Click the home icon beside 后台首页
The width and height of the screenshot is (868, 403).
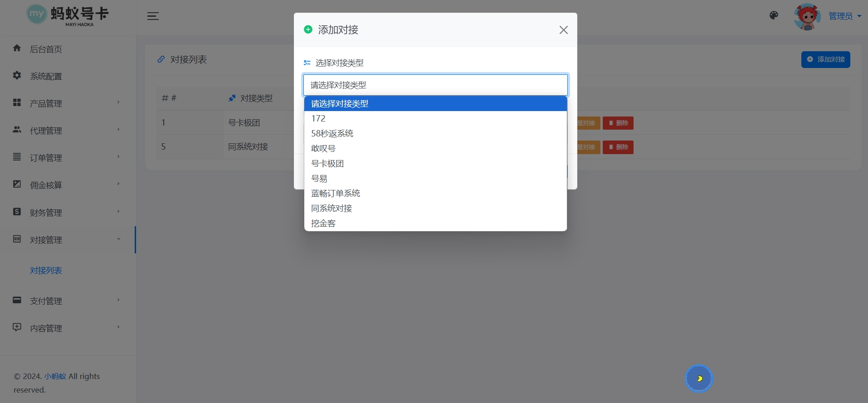pyautogui.click(x=17, y=48)
